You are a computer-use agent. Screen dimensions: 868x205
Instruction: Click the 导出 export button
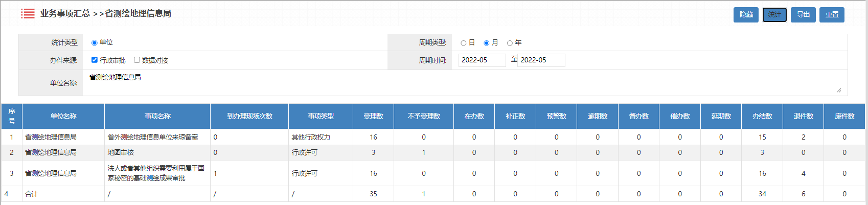[803, 15]
